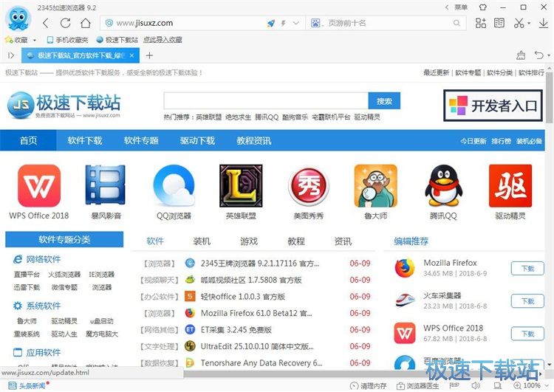Open the 腾讯QQ penguin icon
Image resolution: width=554 pixels, height=392 pixels.
pos(443,186)
